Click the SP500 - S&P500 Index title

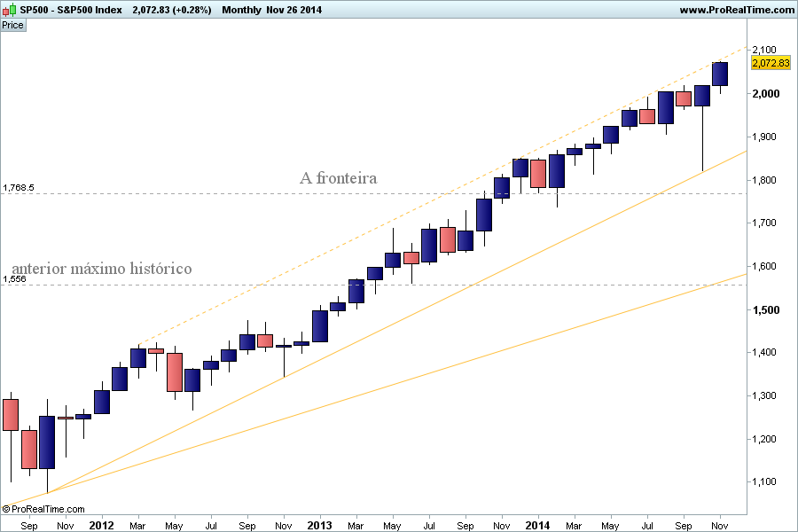point(71,10)
